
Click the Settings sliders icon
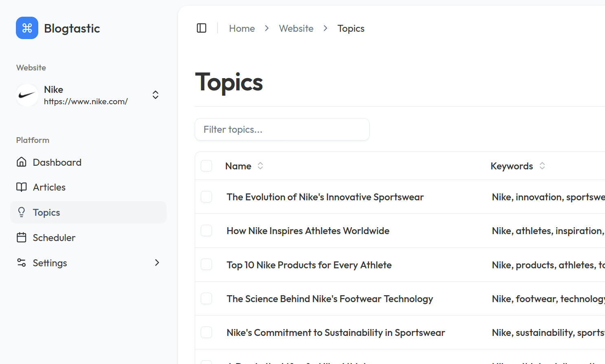tap(22, 263)
